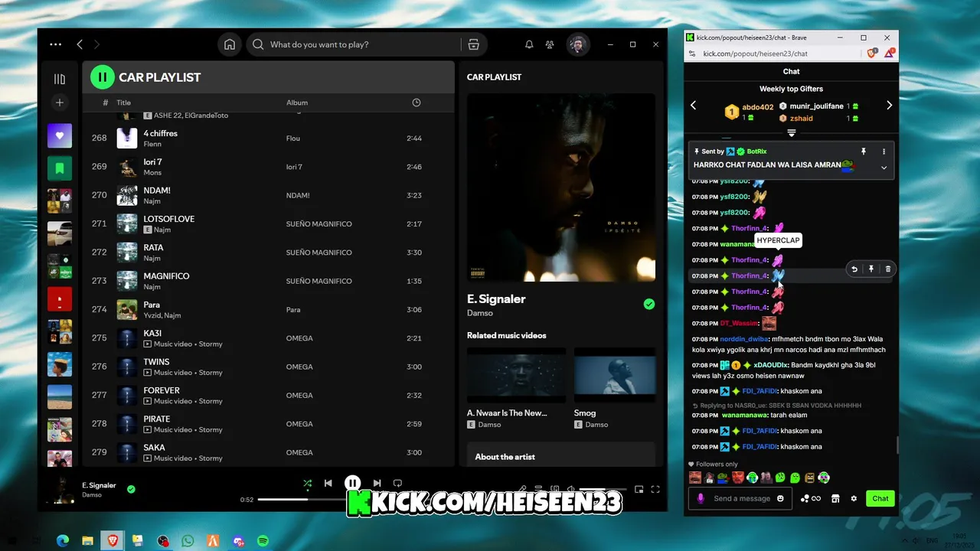Open Damso artist link under E. Signaler
The height and width of the screenshot is (551, 980).
click(x=480, y=313)
